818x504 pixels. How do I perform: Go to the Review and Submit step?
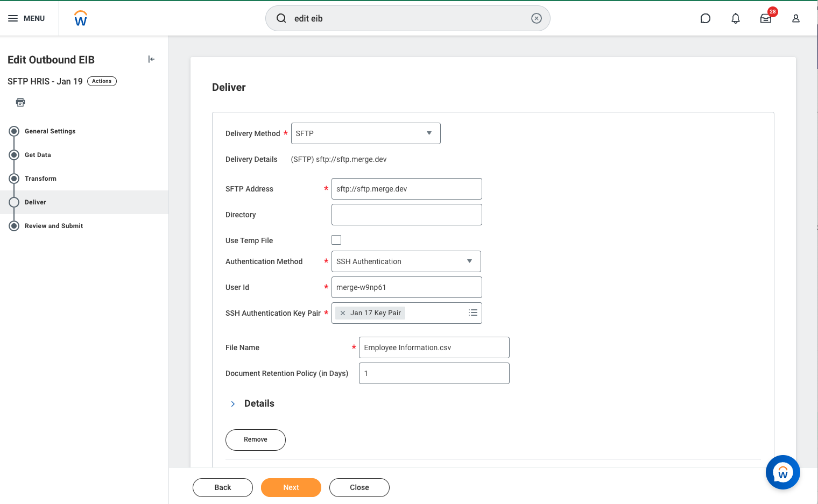pyautogui.click(x=53, y=226)
